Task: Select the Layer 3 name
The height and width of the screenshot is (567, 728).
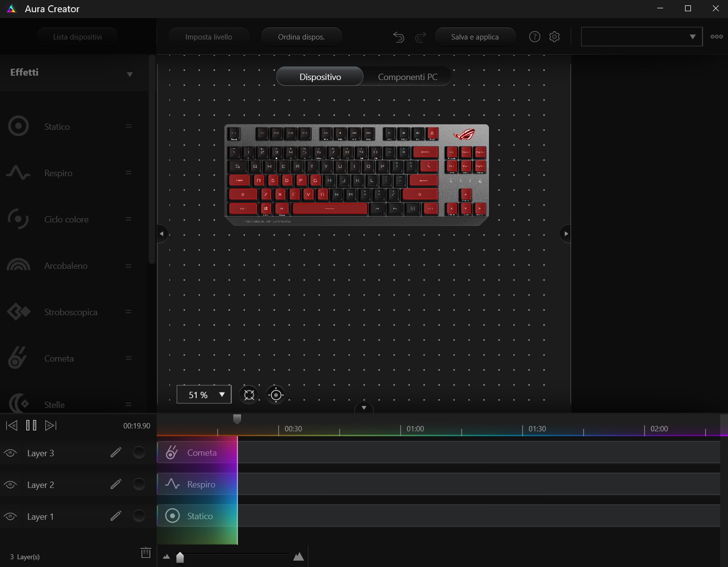Action: coord(40,453)
